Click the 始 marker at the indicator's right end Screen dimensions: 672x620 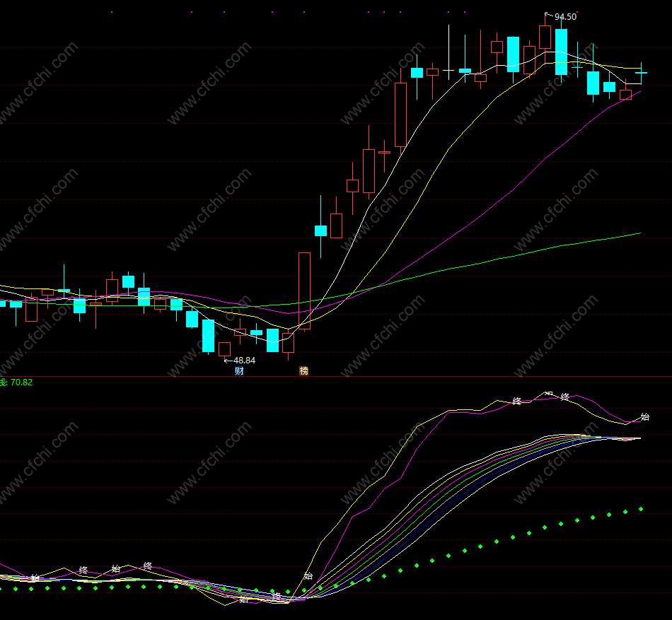(x=644, y=416)
